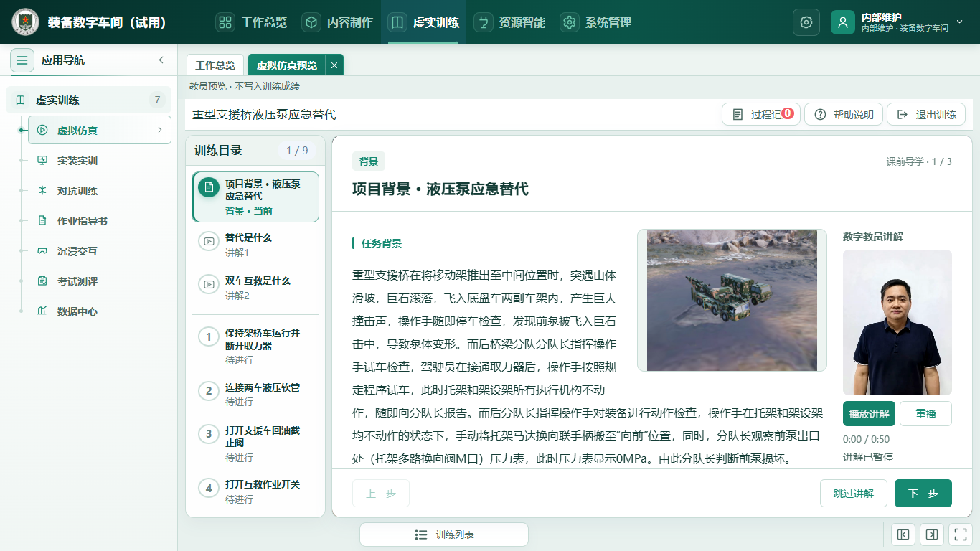Click the hamburger menu icon beside 应用导航
This screenshot has width=980, height=551.
(22, 60)
